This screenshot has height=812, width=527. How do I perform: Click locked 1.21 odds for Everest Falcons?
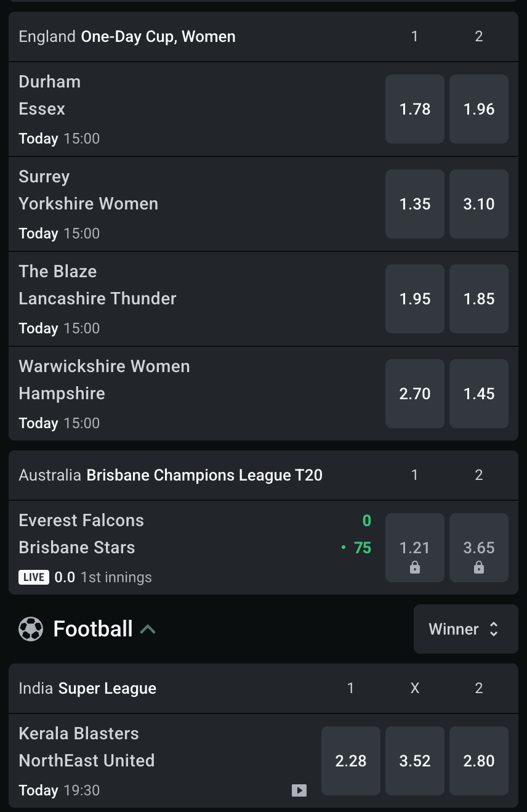414,548
